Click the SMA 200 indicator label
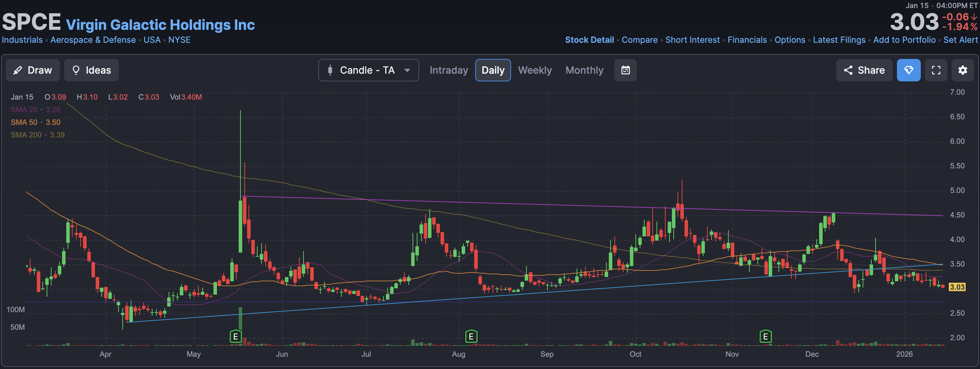The width and height of the screenshot is (980, 369). click(26, 135)
